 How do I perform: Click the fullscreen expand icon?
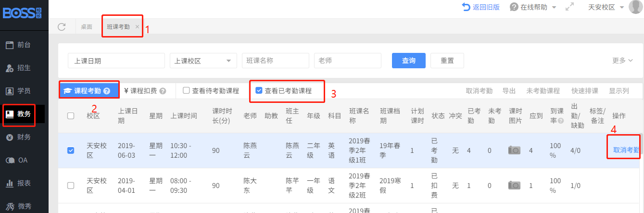pyautogui.click(x=569, y=7)
